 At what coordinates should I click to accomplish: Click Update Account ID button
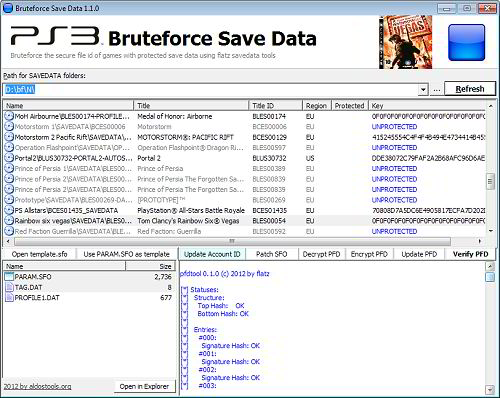pyautogui.click(x=212, y=254)
